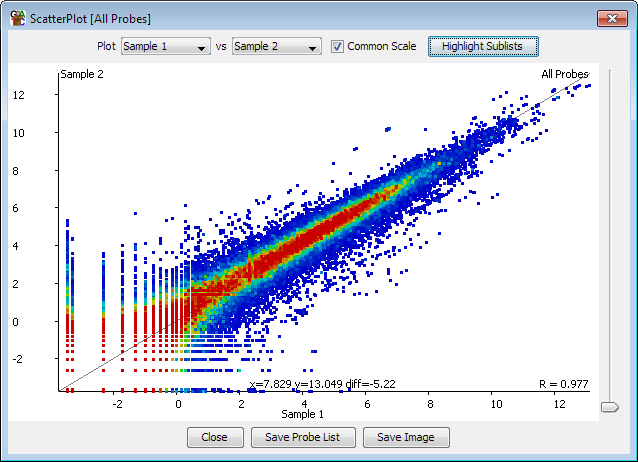Click the 10 tick label on x-axis
Screen dimensions: 638x462
coord(496,403)
